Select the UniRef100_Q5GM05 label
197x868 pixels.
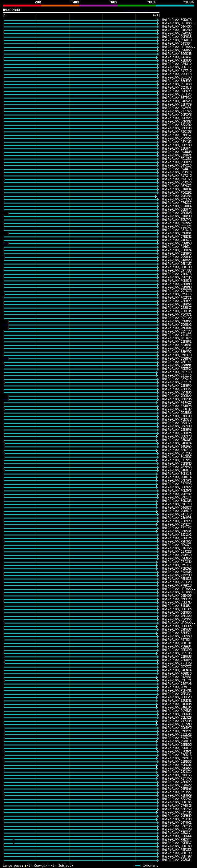tap(177, 213)
